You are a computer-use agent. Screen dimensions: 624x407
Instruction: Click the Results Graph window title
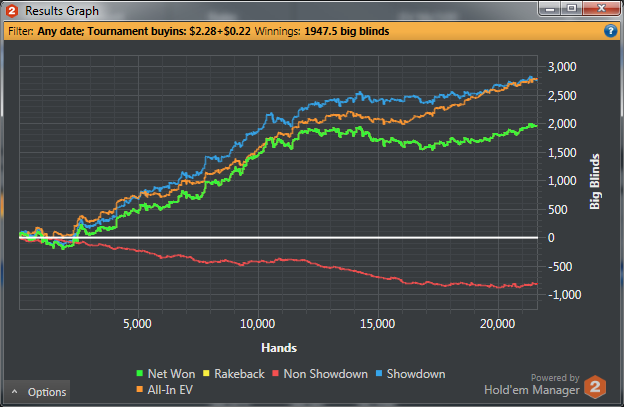[x=62, y=11]
